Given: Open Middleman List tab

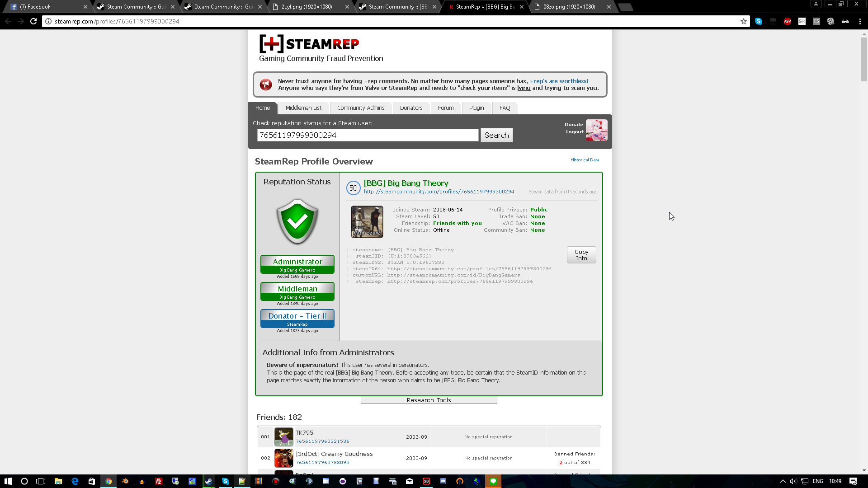Looking at the screenshot, I should (x=303, y=108).
